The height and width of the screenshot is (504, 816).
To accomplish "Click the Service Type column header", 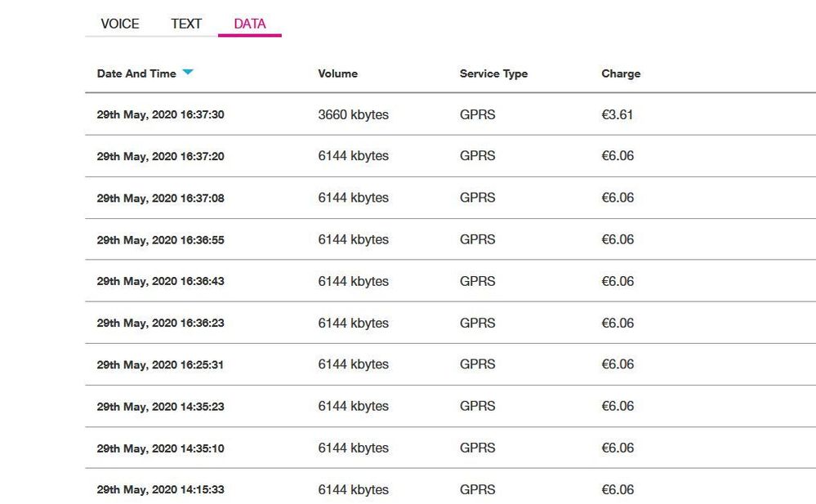I will tap(493, 74).
